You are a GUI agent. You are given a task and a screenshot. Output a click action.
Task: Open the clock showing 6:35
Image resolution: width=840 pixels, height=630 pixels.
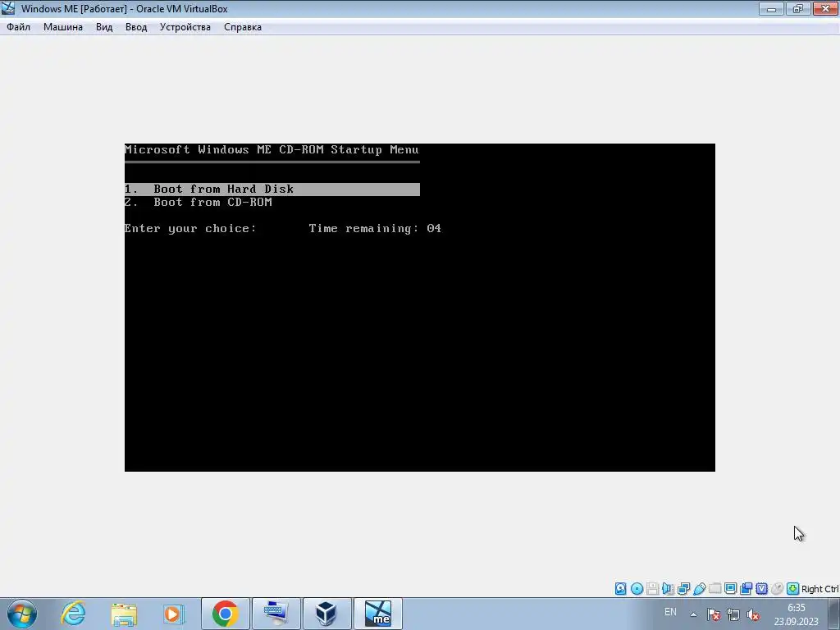pyautogui.click(x=796, y=614)
